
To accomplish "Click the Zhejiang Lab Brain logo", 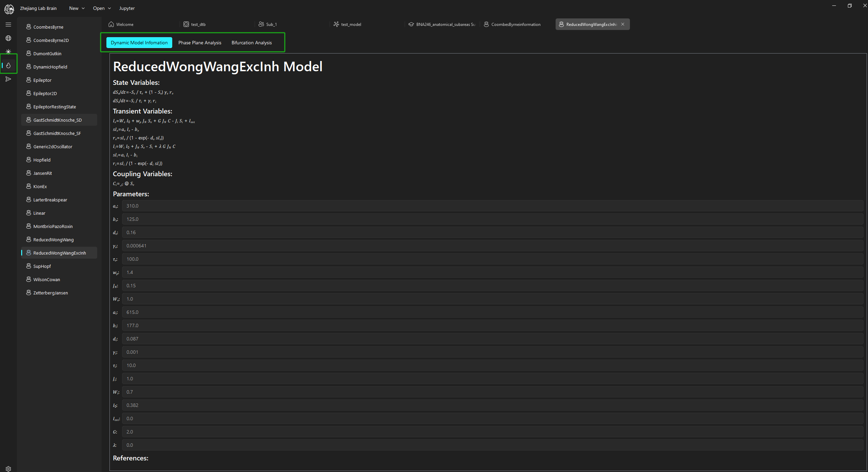I will 9,9.
